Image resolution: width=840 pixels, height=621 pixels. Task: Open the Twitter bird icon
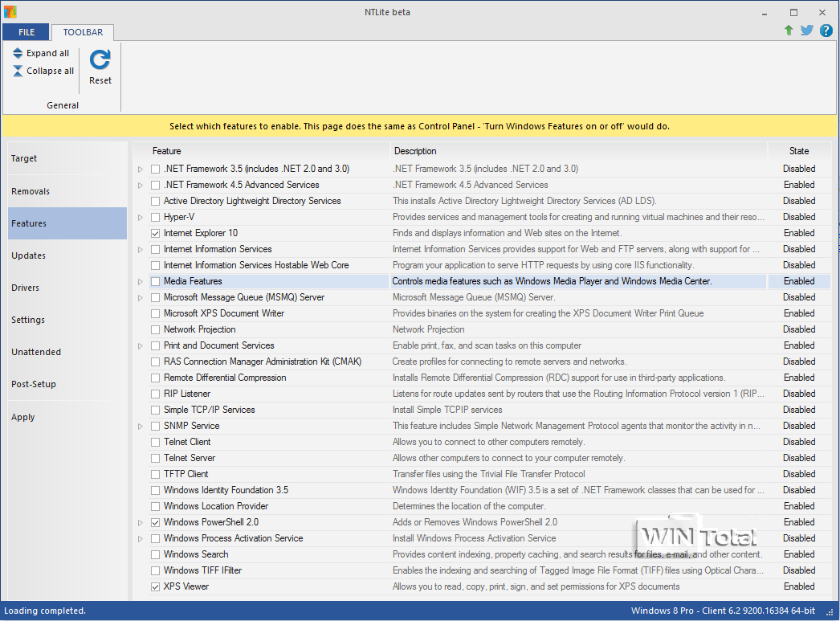807,31
